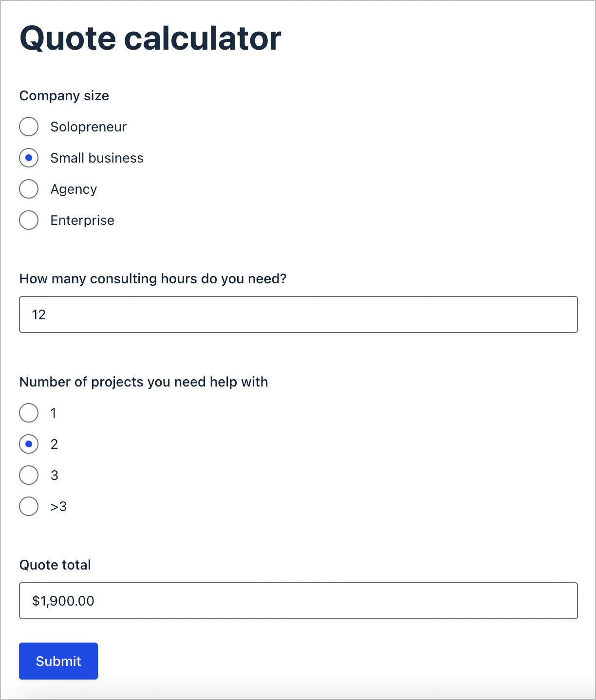Choose Agency as the company size
Image resolution: width=596 pixels, height=700 pixels.
coord(29,189)
